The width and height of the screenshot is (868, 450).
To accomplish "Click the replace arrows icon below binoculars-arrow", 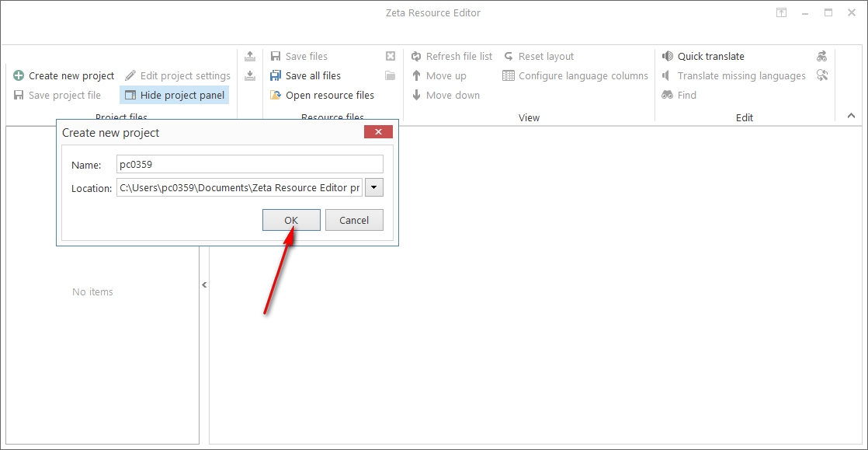I will [822, 75].
